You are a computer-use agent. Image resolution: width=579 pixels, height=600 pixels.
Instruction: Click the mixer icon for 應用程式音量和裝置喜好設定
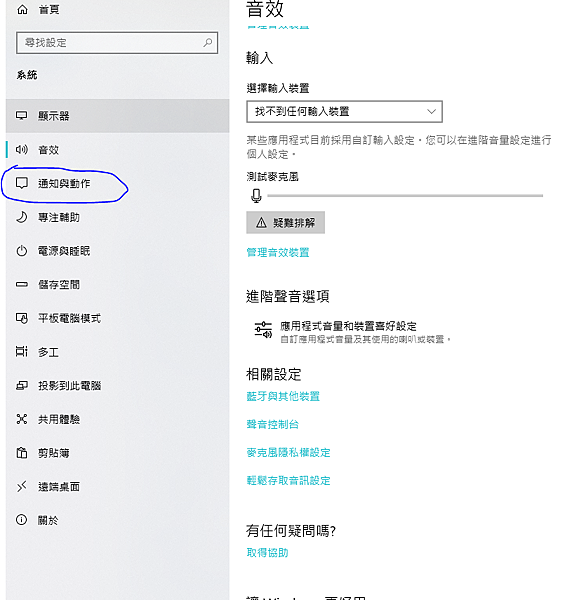(263, 330)
